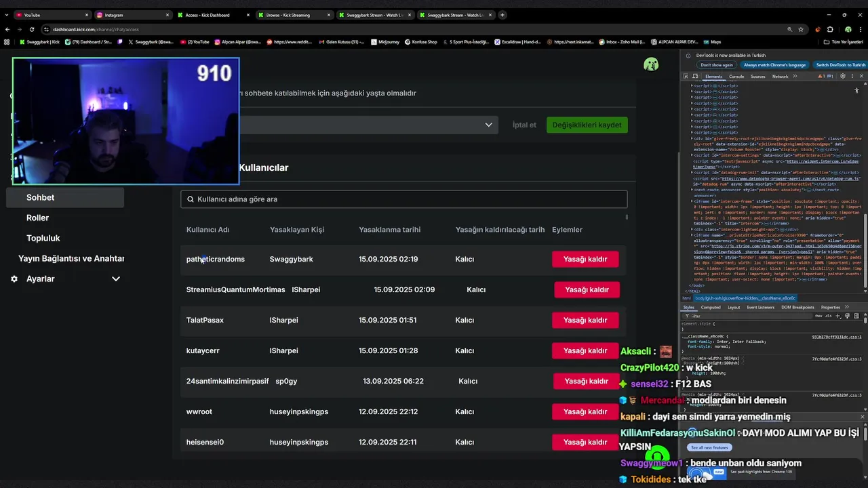Click Don't show again in DevTools banner

[717, 65]
